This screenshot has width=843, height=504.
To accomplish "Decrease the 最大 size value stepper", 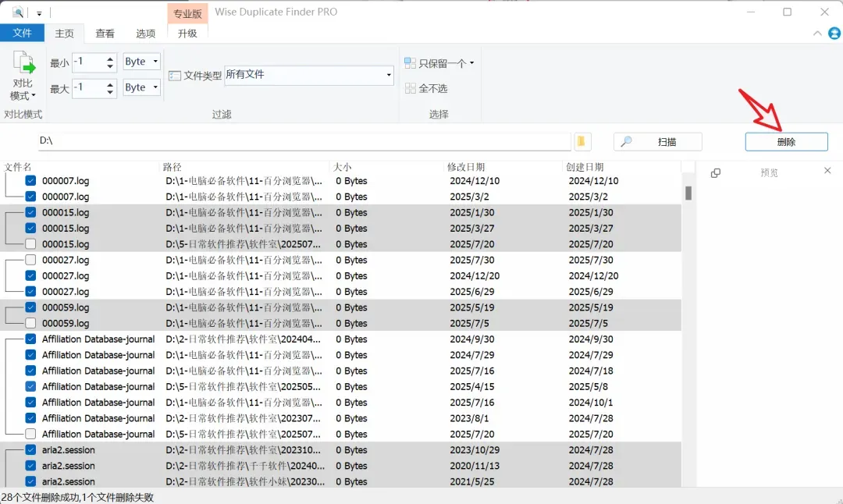I will point(110,92).
